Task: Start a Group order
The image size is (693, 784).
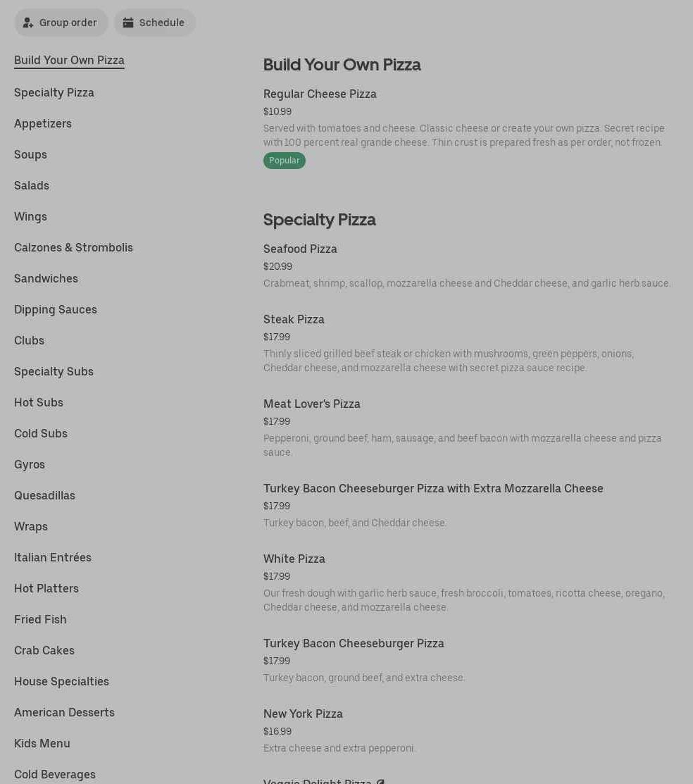Action: (61, 23)
